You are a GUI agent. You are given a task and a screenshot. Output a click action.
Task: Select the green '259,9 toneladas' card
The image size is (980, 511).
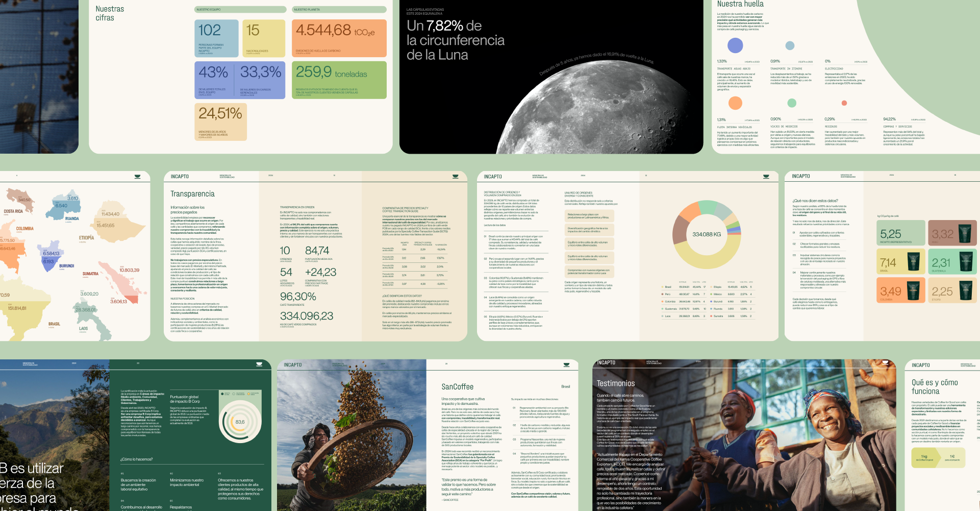pos(339,80)
